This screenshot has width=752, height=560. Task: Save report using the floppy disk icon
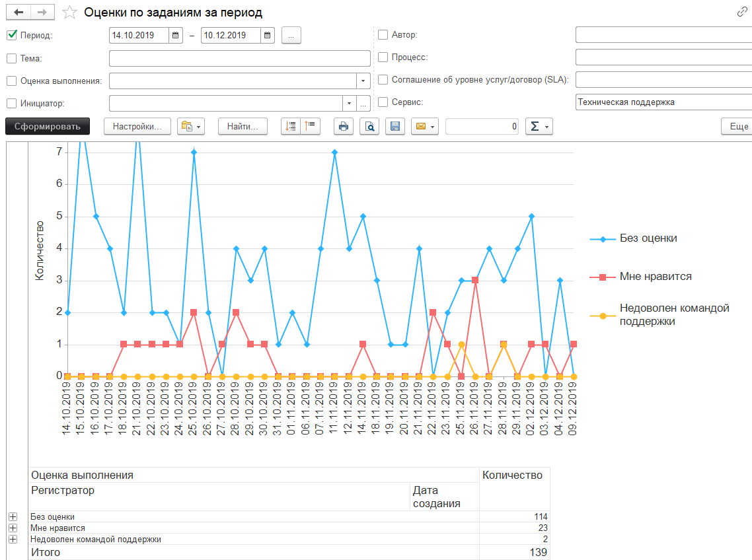(x=395, y=127)
